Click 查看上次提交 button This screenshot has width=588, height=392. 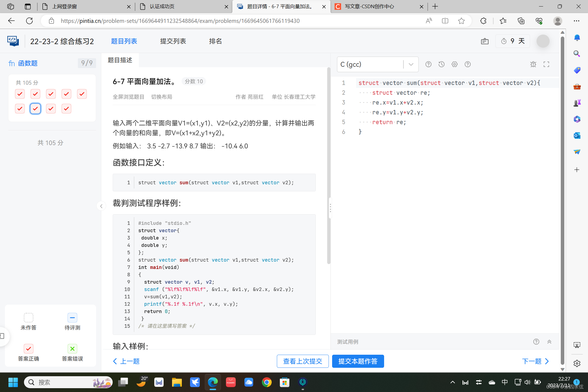[x=303, y=361]
